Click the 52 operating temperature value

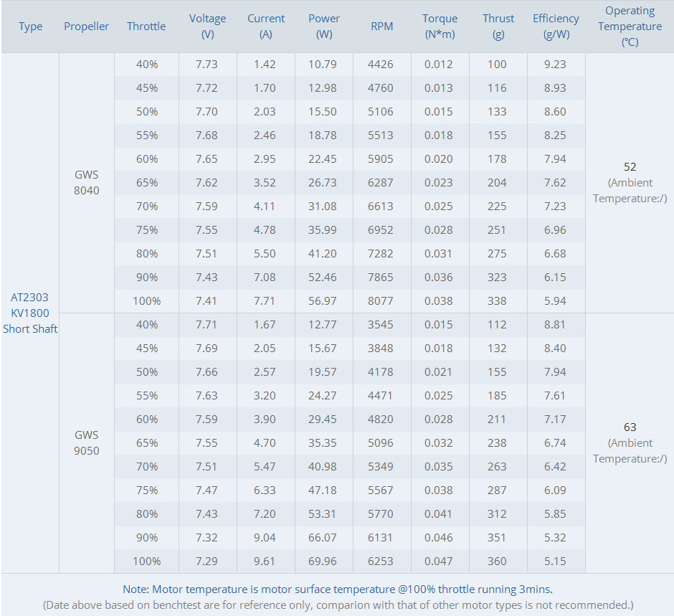(x=630, y=166)
